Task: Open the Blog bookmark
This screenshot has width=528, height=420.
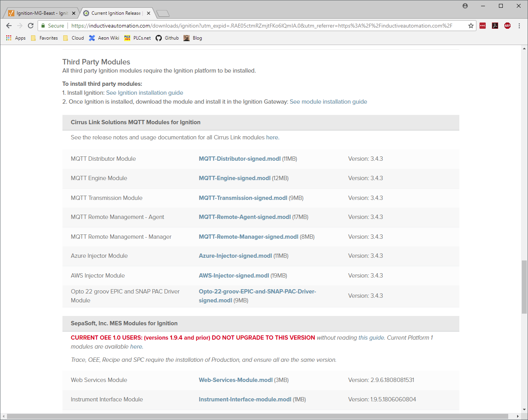Action: coord(193,38)
